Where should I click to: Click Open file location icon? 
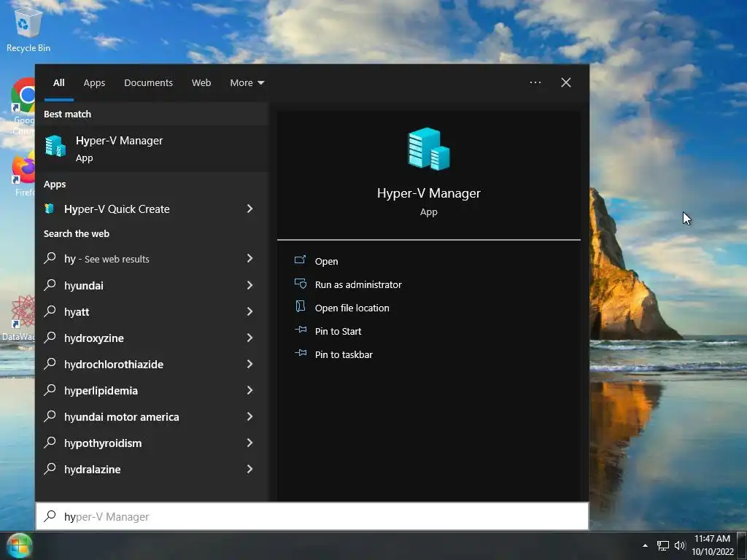[x=300, y=307]
